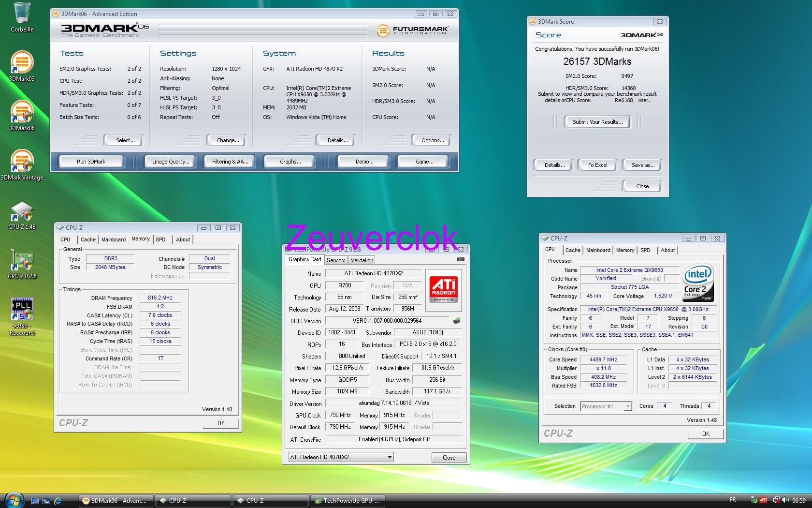Click the taskbar clock 06:59
Viewport: 812px width, 508px height.
798,500
